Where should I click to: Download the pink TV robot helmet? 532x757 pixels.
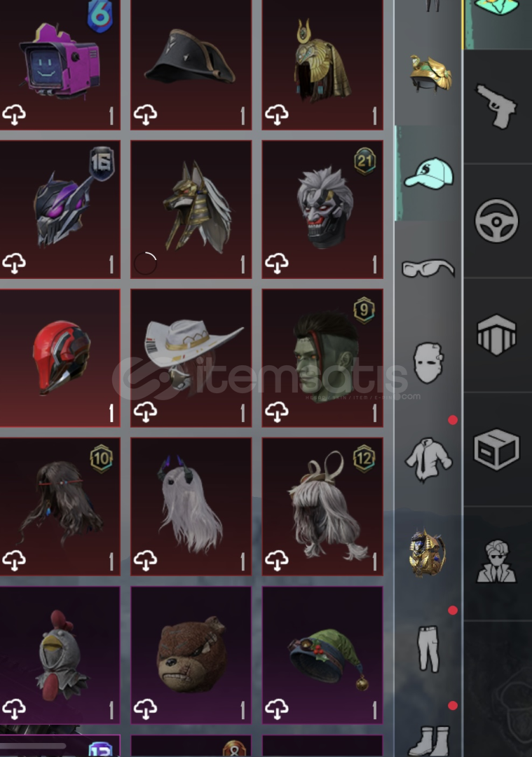pyautogui.click(x=15, y=115)
